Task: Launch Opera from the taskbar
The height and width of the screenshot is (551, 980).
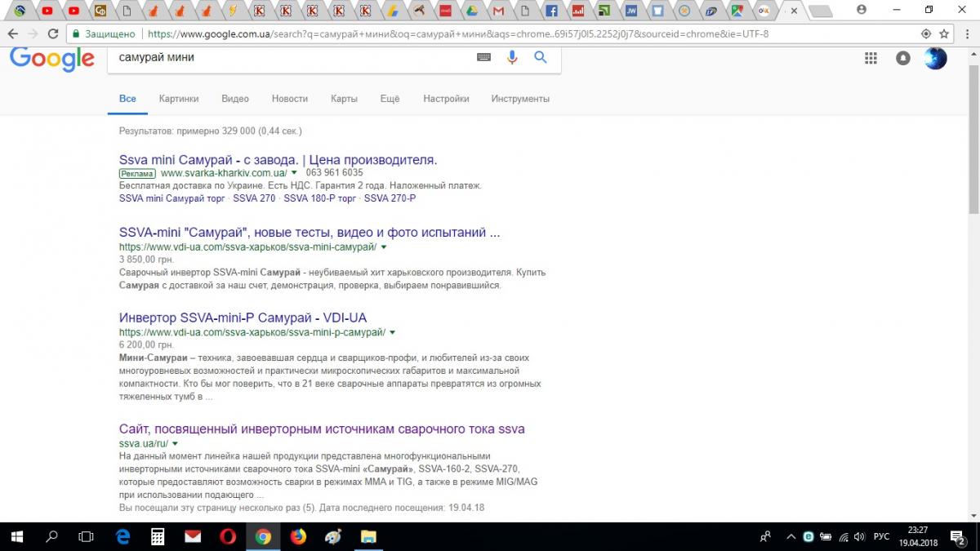Action: click(x=228, y=536)
